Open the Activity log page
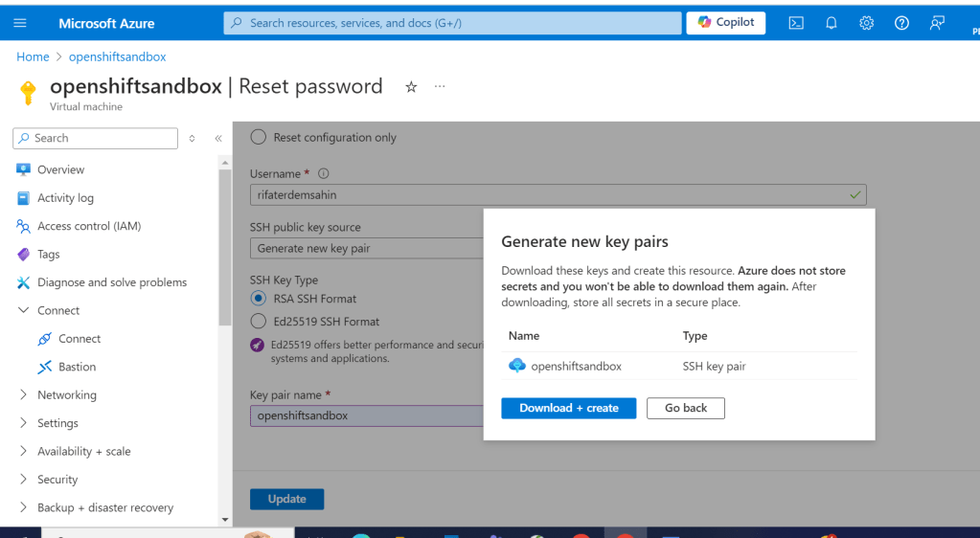The width and height of the screenshot is (980, 538). [x=66, y=198]
